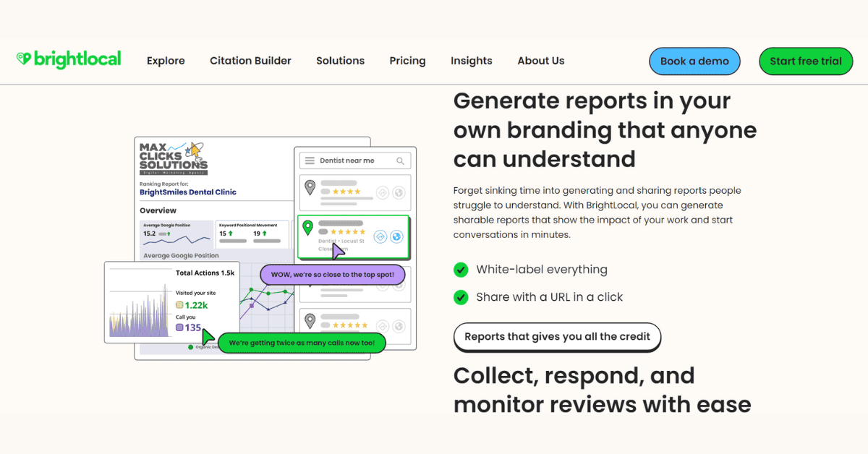Open the Explore menu
This screenshot has height=454, width=868.
[x=166, y=61]
